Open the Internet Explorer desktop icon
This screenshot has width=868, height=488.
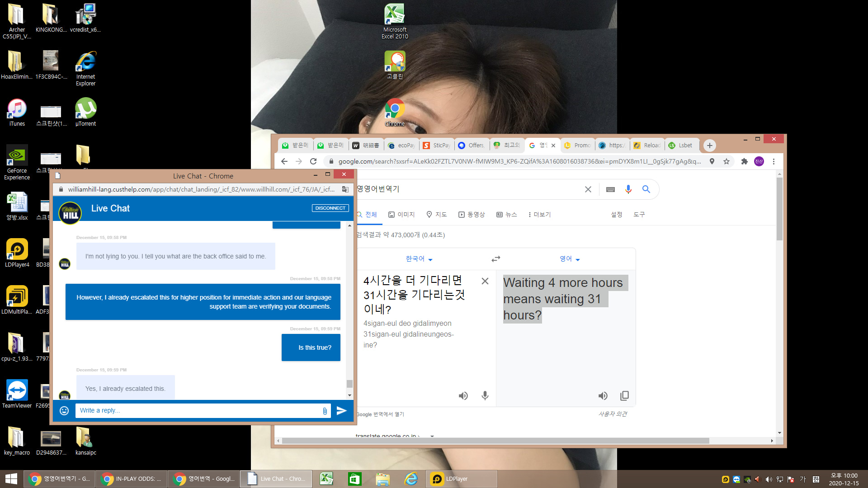85,69
